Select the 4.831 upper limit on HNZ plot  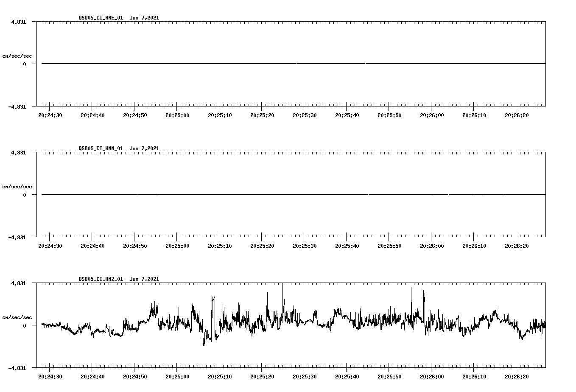tap(18, 283)
